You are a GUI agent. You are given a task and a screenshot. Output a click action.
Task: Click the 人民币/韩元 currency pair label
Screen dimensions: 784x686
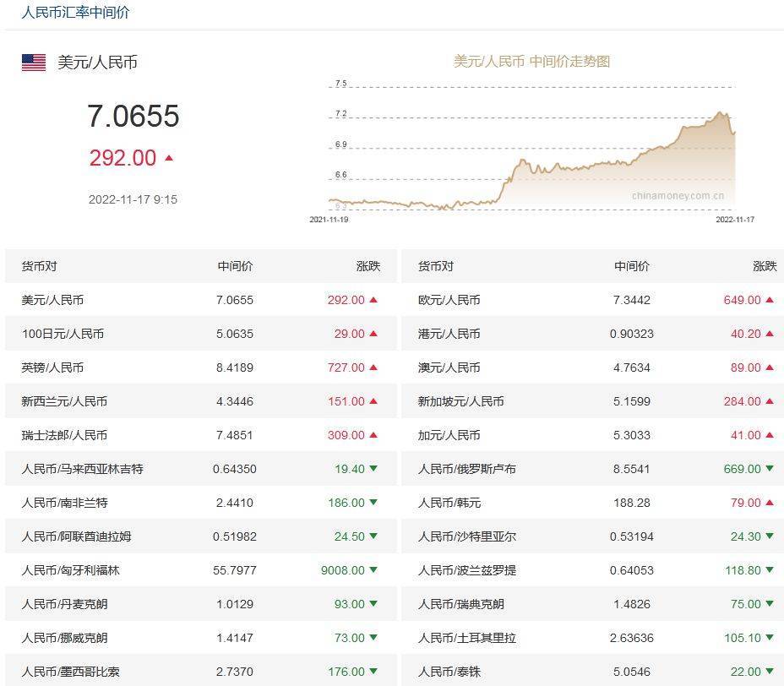click(x=449, y=503)
